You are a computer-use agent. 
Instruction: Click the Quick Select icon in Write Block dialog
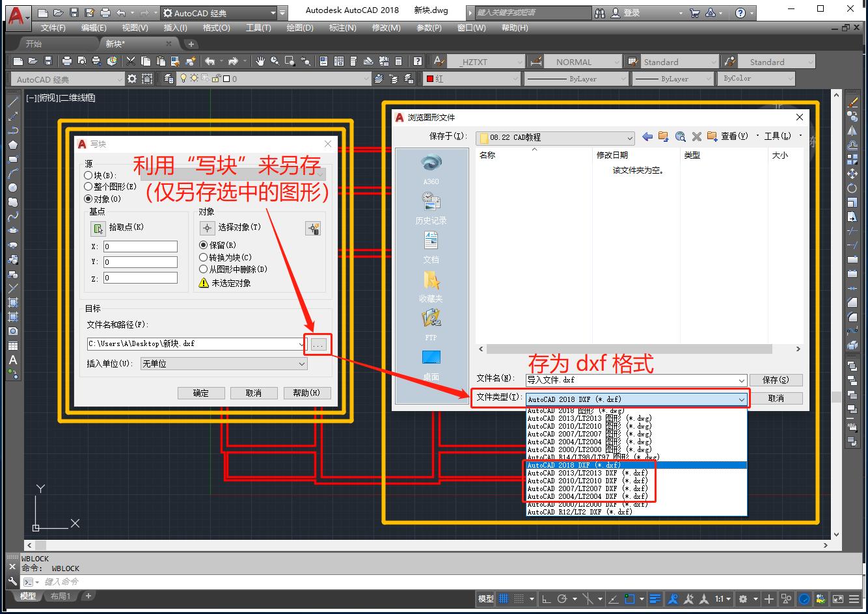click(x=314, y=228)
